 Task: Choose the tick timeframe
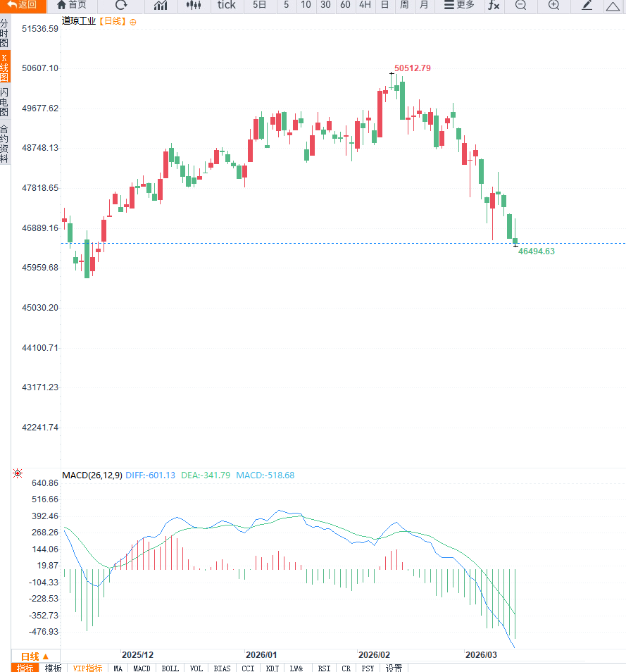tap(226, 5)
